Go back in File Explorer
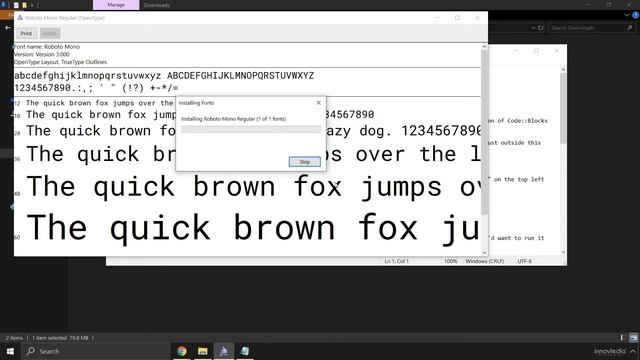Viewport: 640px width, 360px height. point(8,27)
